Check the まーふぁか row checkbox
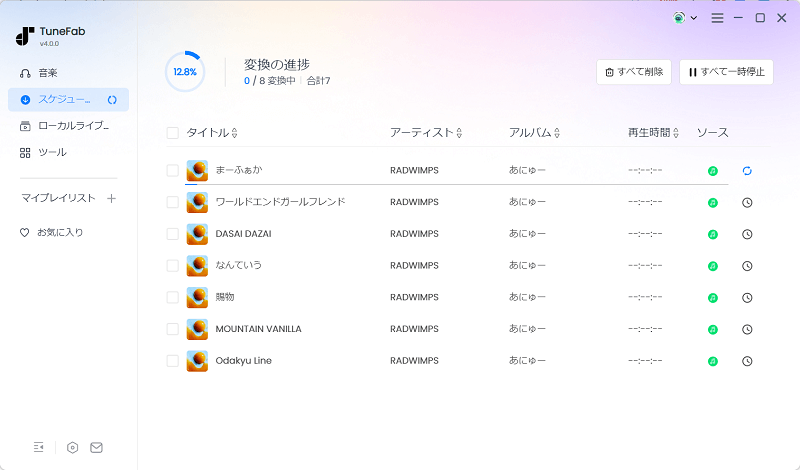The image size is (800, 470). tap(173, 170)
